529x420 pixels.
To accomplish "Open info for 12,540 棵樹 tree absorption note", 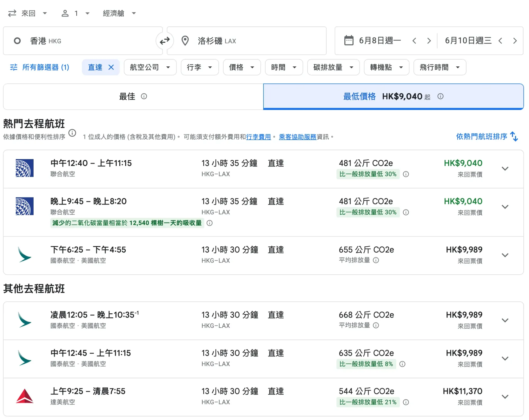I will click(x=209, y=223).
